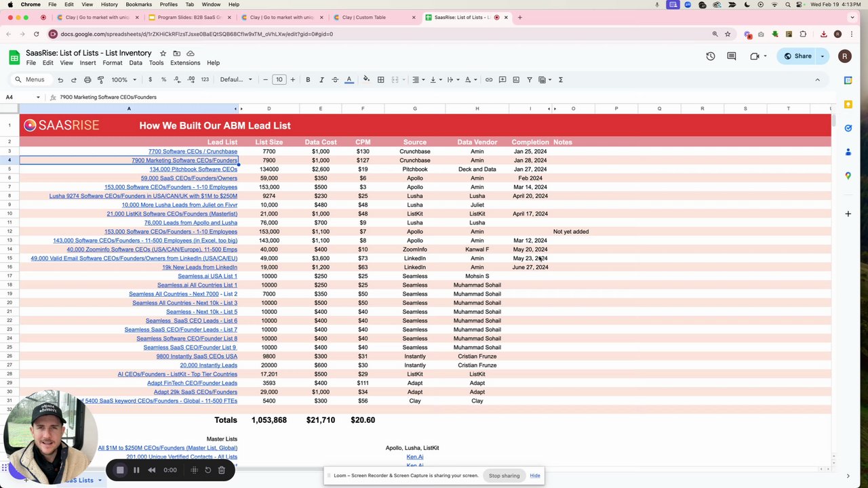Screen dimensions: 868x488
Task: Open the comments panel icon
Action: point(732,56)
